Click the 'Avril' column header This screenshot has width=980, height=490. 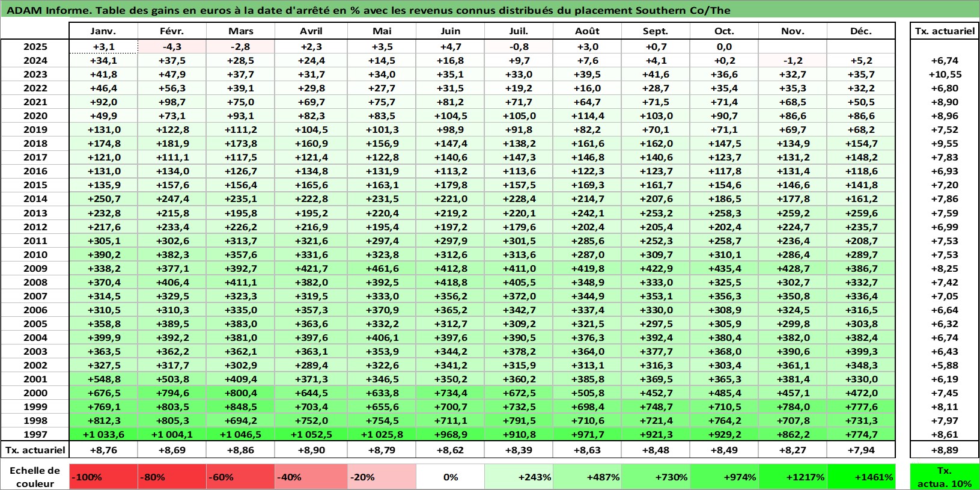click(311, 31)
